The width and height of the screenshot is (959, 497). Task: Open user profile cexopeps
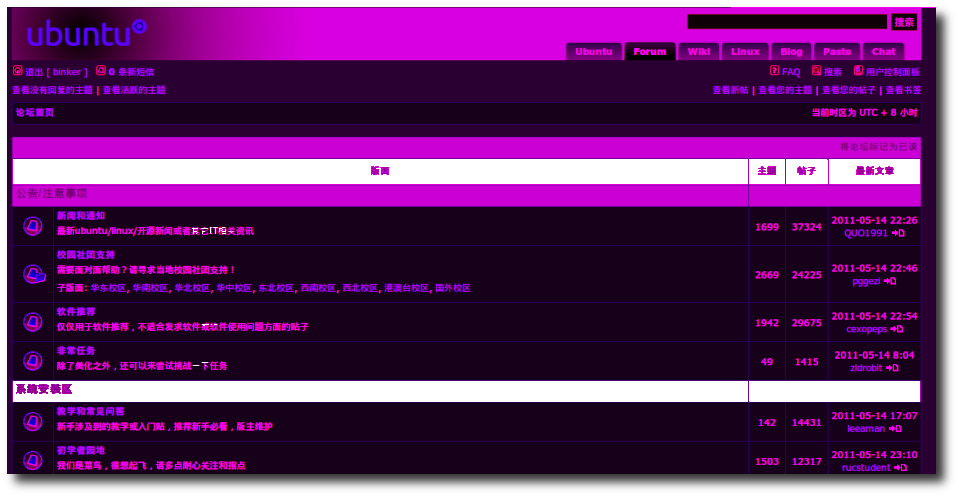(866, 329)
